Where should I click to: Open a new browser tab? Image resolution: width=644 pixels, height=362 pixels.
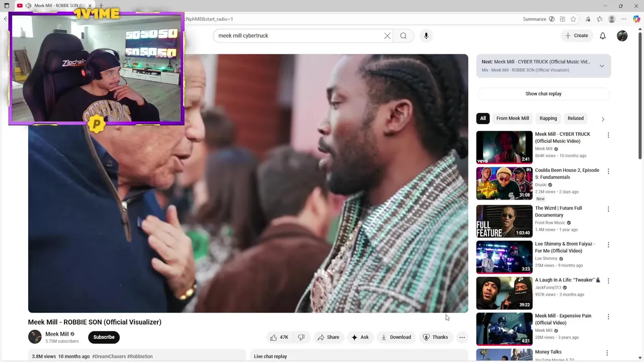pyautogui.click(x=101, y=6)
